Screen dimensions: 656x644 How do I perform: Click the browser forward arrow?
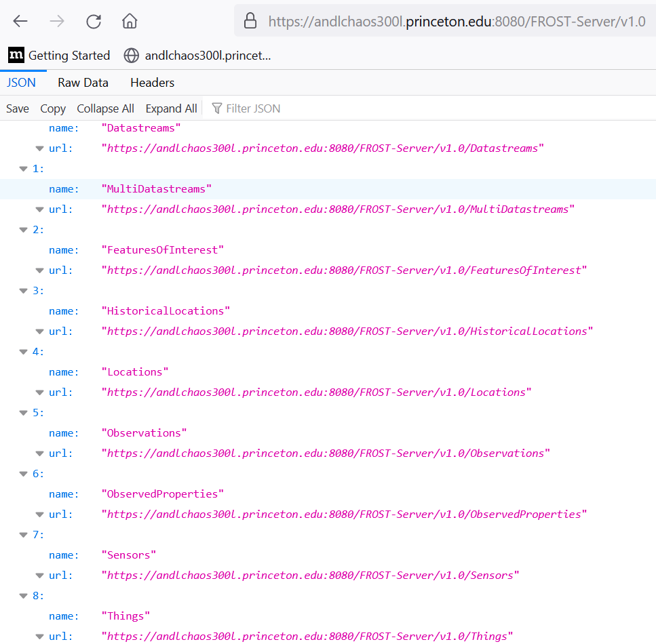[57, 21]
